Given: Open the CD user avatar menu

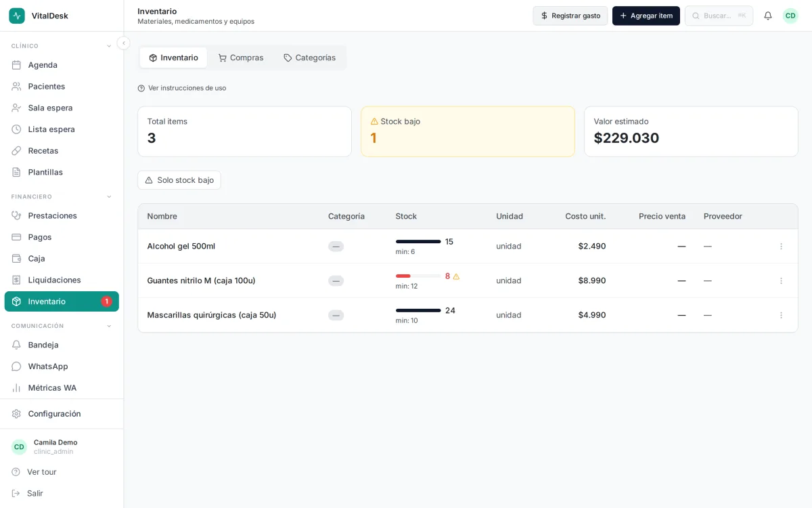Looking at the screenshot, I should point(790,16).
